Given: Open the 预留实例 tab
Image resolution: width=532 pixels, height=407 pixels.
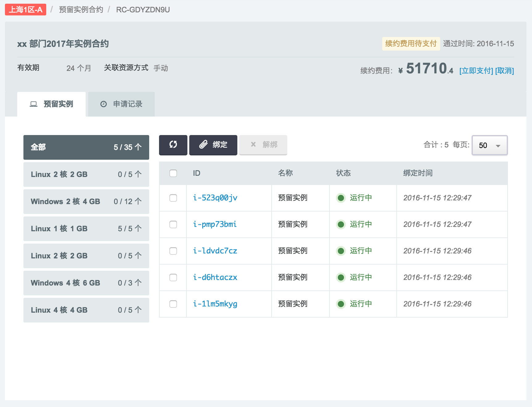Looking at the screenshot, I should (51, 104).
